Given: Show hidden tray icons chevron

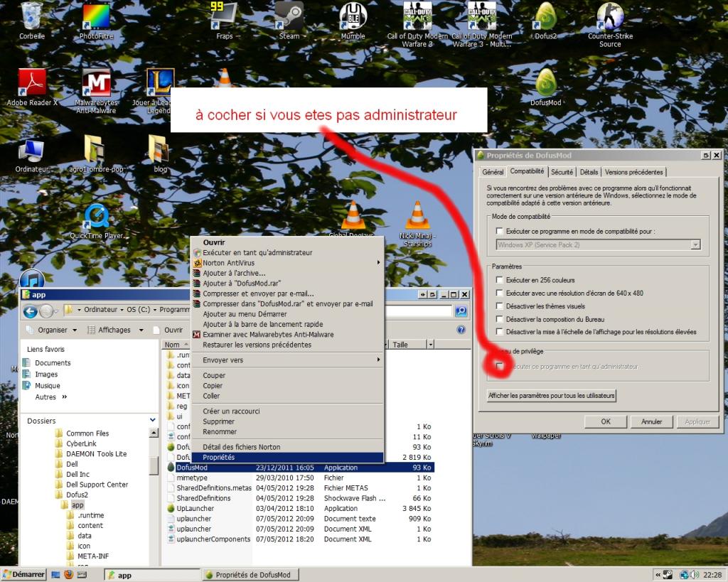Looking at the screenshot, I should (x=658, y=575).
